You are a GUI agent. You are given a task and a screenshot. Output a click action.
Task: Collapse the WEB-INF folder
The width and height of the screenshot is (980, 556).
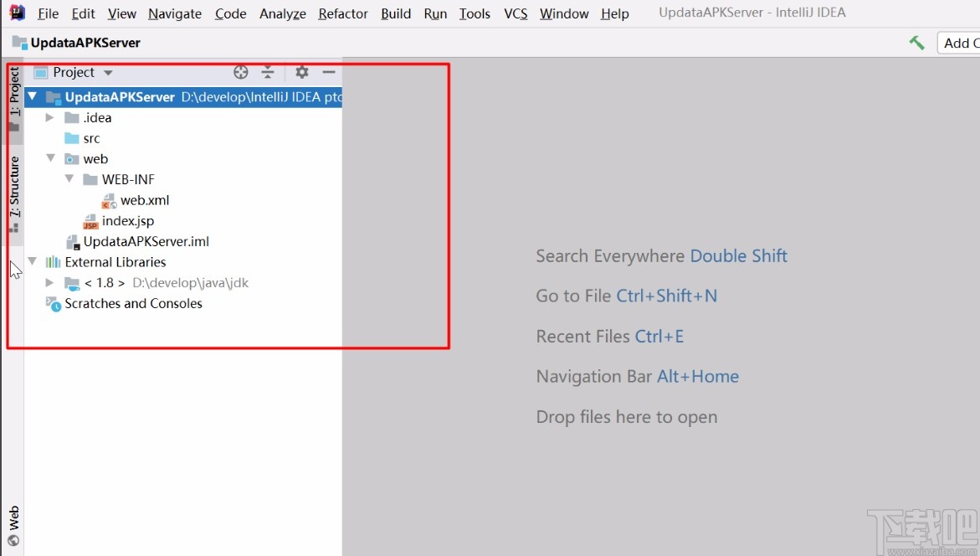[x=69, y=179]
